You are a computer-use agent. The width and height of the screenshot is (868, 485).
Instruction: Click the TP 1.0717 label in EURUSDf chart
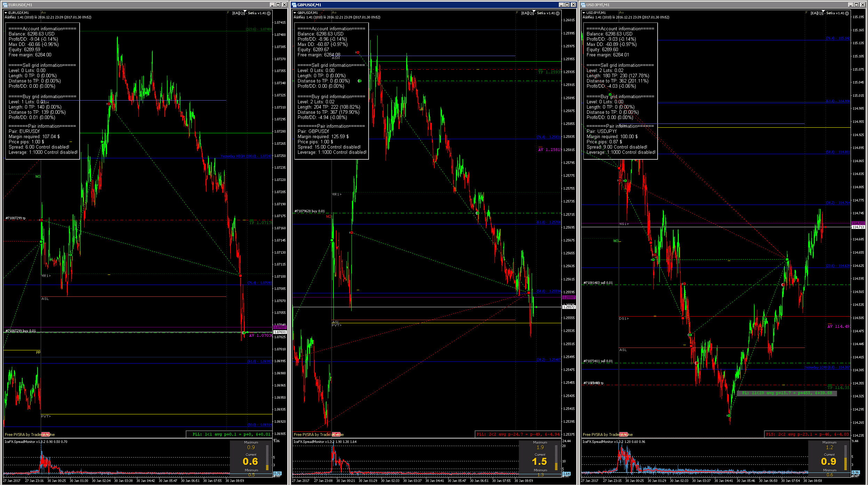(x=260, y=223)
